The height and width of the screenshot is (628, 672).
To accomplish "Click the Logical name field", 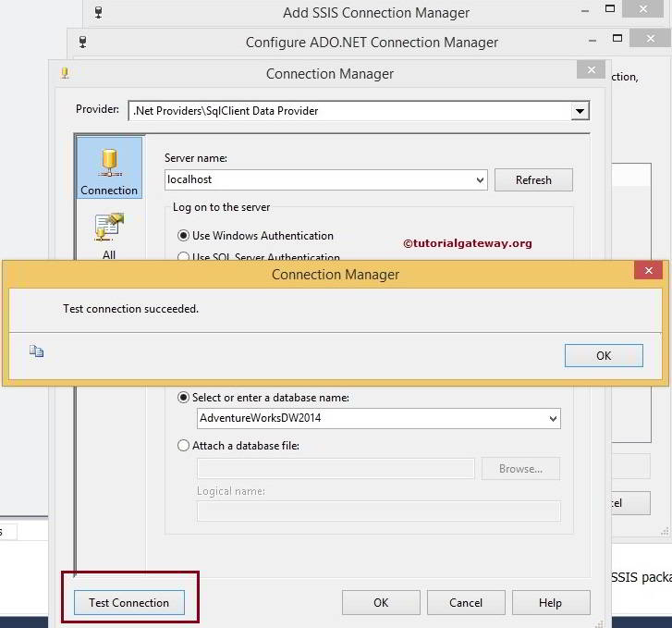I will [379, 511].
